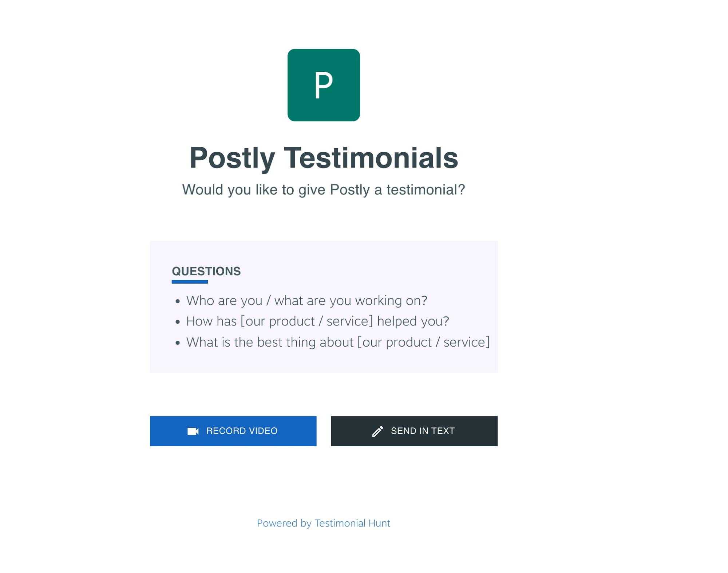Image resolution: width=728 pixels, height=573 pixels.
Task: Select the 'How has our product helped' question
Action: click(317, 321)
